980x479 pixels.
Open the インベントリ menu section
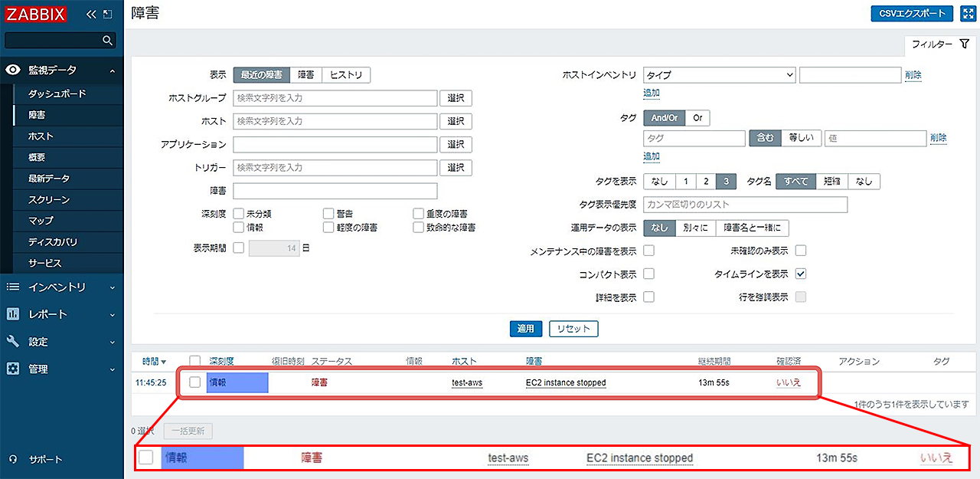point(61,287)
